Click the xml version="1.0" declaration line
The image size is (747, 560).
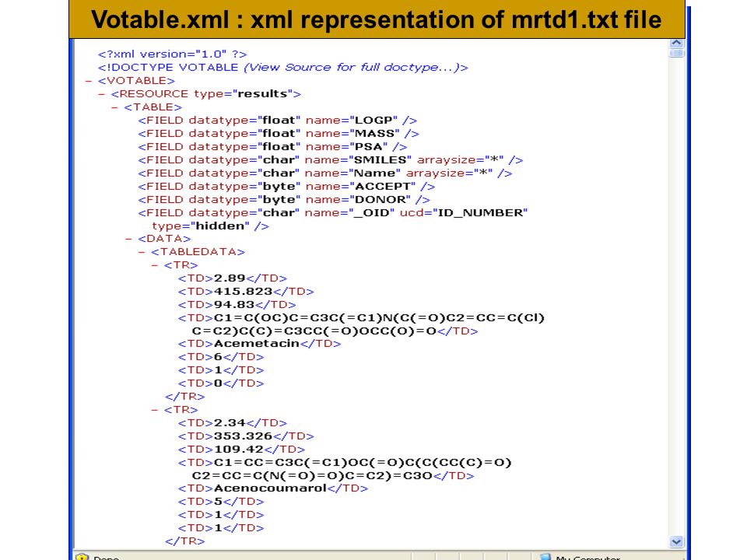pyautogui.click(x=173, y=54)
